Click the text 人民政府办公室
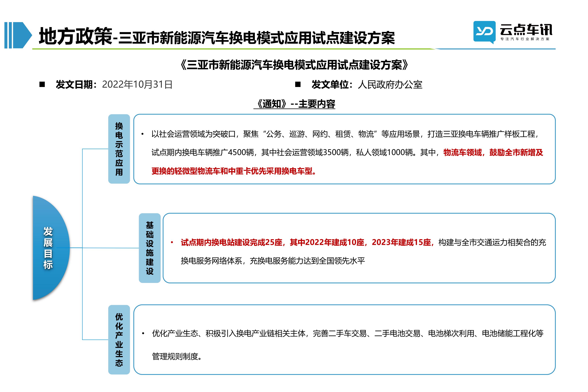Viewport: 588px width, 392px height. [x=390, y=84]
